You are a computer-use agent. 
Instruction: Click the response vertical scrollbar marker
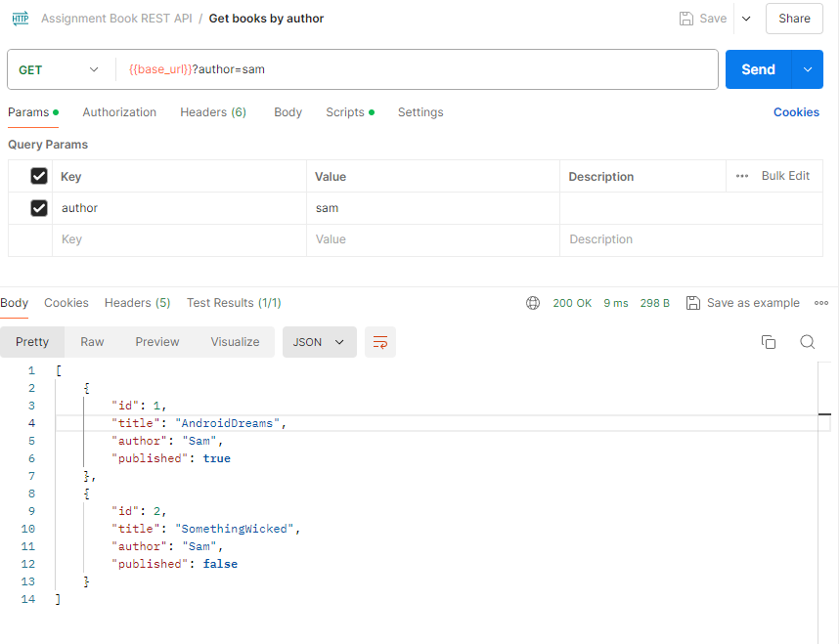[824, 414]
